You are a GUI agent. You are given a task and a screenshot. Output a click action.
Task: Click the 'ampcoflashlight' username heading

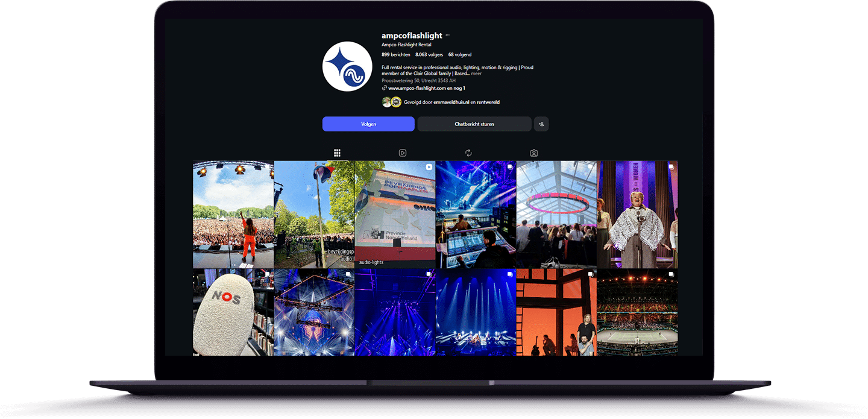(x=410, y=36)
